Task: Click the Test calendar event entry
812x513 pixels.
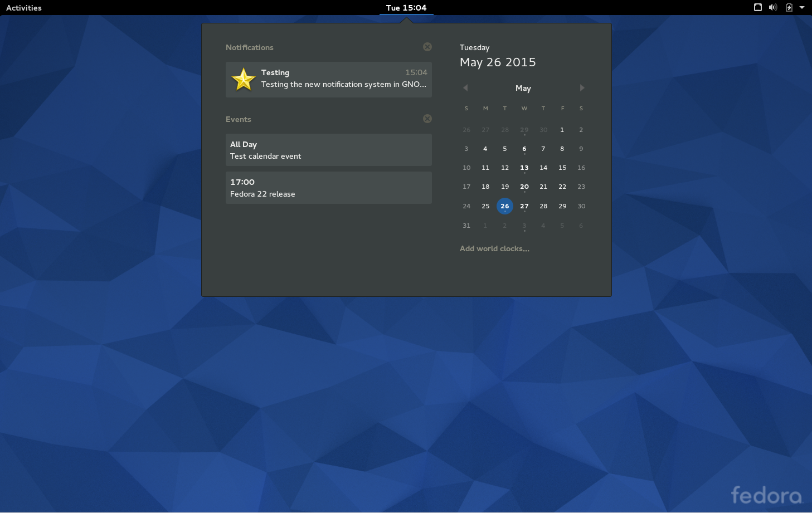Action: pyautogui.click(x=328, y=150)
